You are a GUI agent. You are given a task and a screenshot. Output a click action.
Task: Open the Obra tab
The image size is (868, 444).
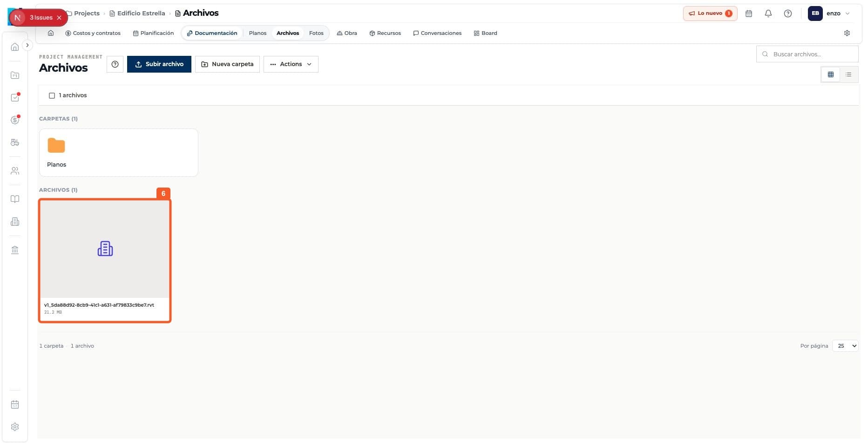tap(347, 33)
